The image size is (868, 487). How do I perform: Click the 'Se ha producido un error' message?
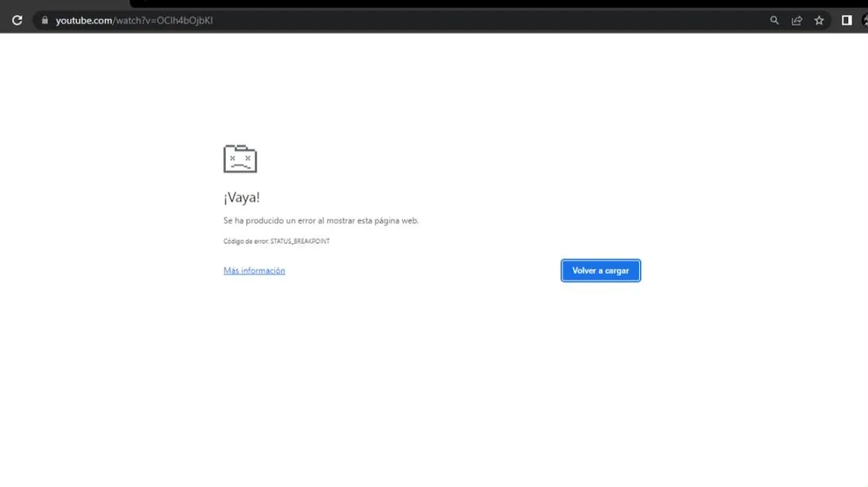[x=321, y=221]
